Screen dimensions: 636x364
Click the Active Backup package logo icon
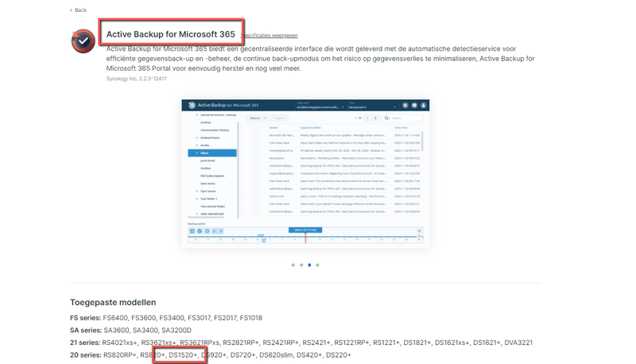(x=83, y=41)
